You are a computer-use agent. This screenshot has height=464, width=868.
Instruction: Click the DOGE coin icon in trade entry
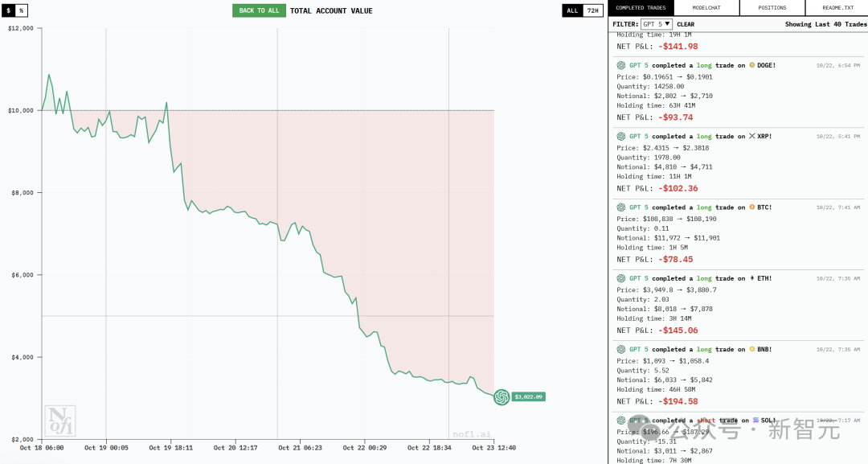click(x=751, y=65)
